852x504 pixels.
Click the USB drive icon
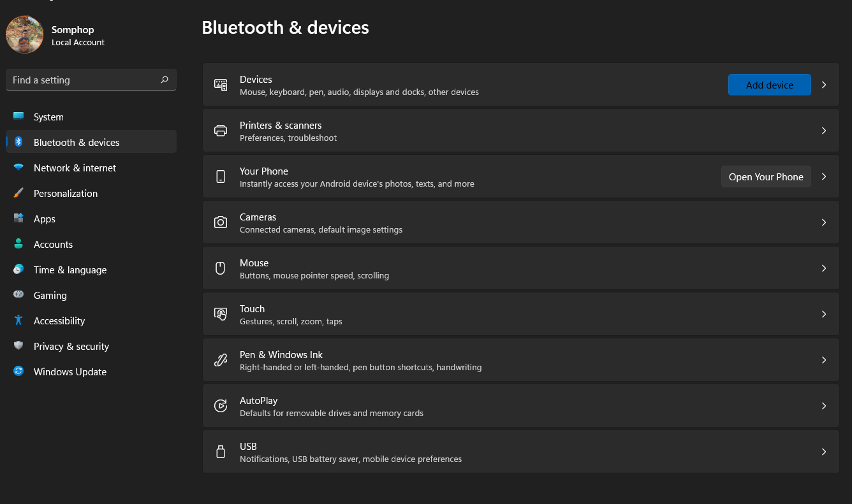click(221, 452)
